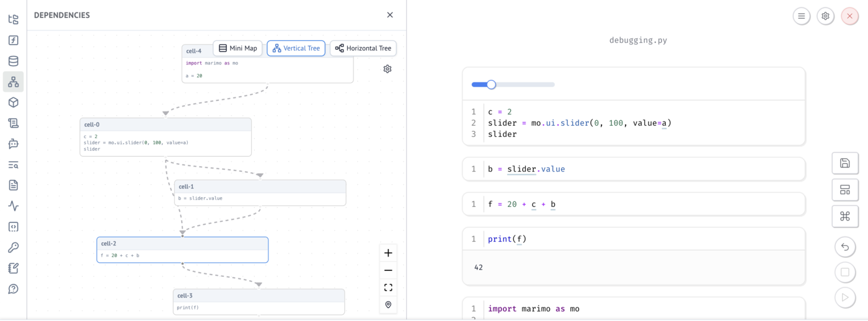The width and height of the screenshot is (868, 321).
Task: Open the file explorer sidebar icon
Action: pyautogui.click(x=13, y=20)
